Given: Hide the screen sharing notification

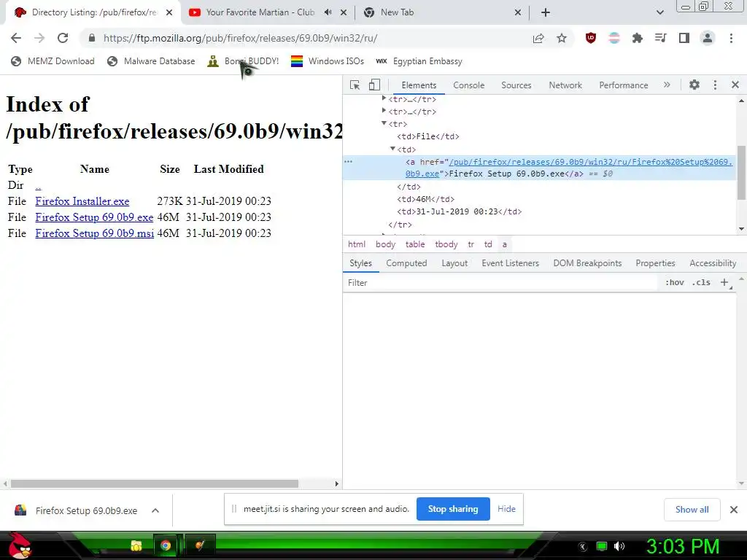Looking at the screenshot, I should pos(506,509).
